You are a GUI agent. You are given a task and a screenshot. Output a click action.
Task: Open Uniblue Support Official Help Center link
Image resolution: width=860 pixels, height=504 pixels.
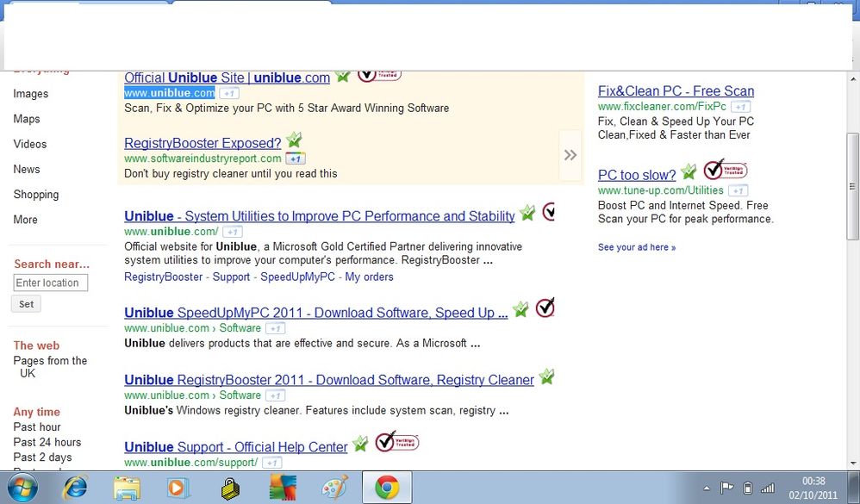point(236,447)
